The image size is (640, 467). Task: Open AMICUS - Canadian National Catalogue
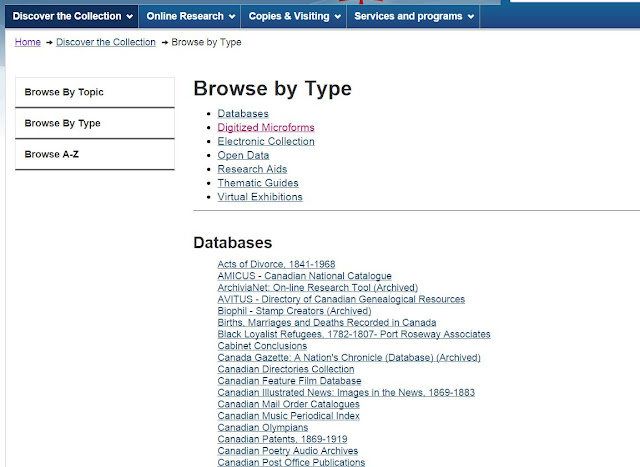point(304,276)
